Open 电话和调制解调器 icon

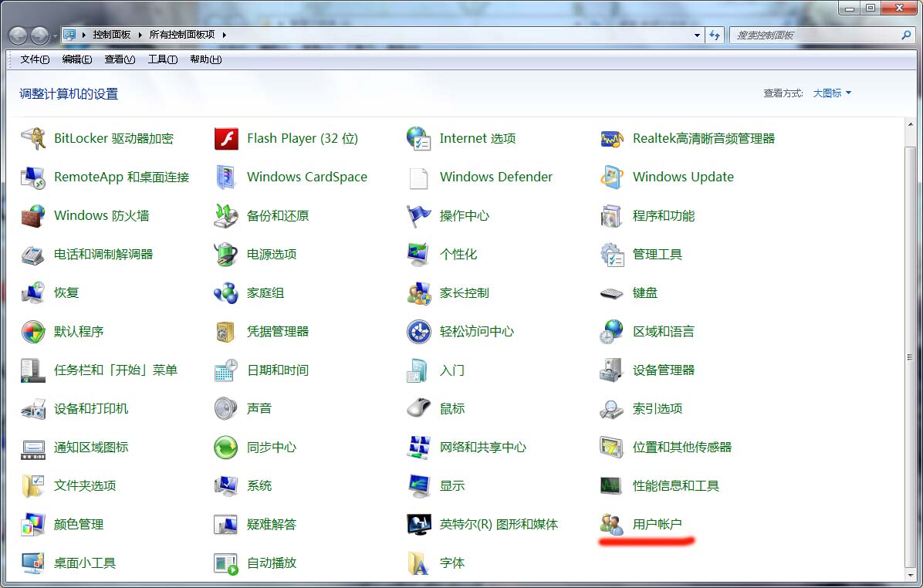[x=33, y=255]
